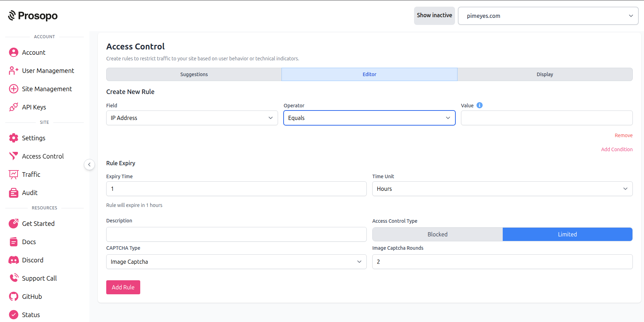644x322 pixels.
Task: Open the Field dropdown showing IP Address
Action: tap(192, 118)
